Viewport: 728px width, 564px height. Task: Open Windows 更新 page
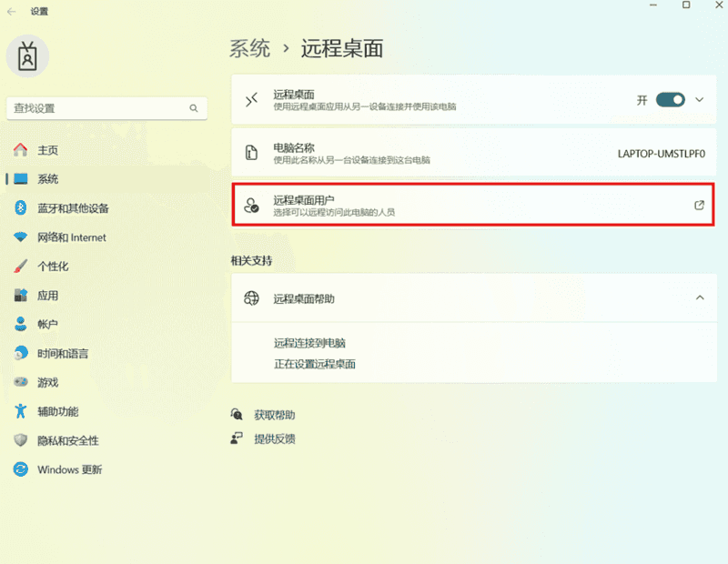70,469
